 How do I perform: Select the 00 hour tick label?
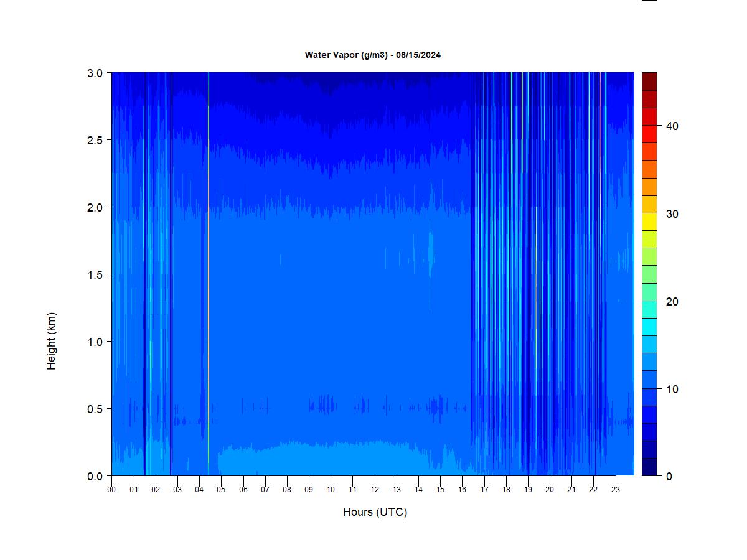111,490
